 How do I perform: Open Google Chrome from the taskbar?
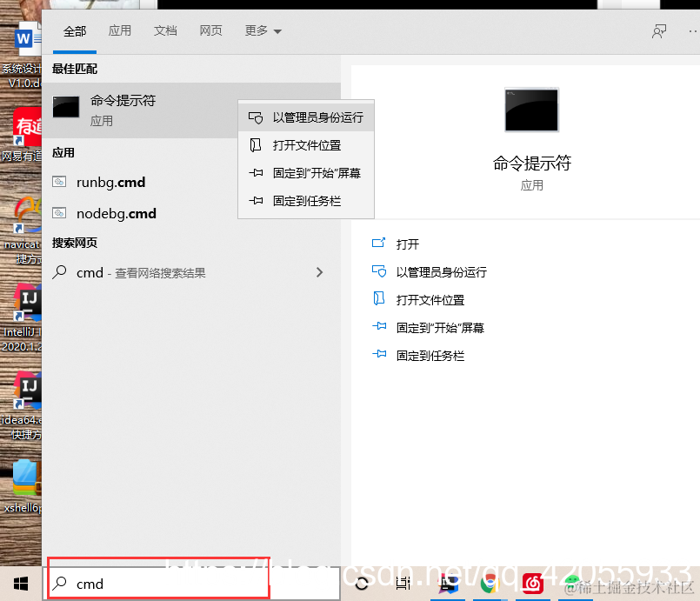(490, 583)
